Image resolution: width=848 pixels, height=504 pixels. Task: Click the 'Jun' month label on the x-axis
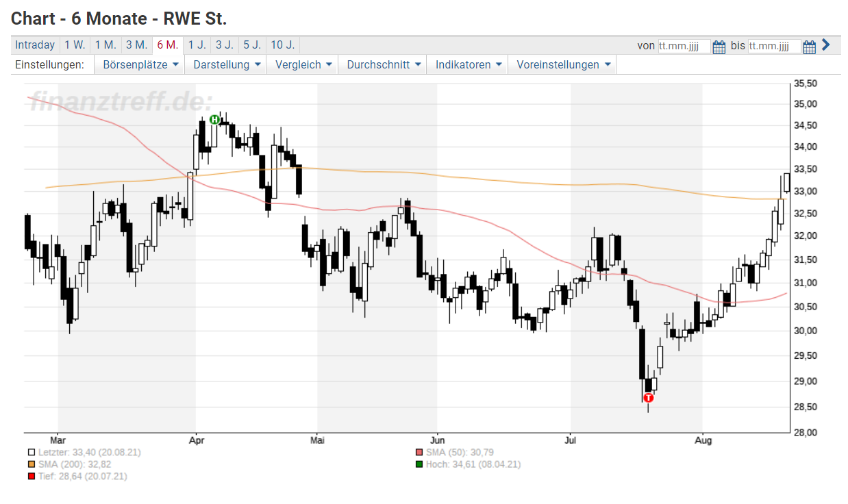pyautogui.click(x=437, y=440)
